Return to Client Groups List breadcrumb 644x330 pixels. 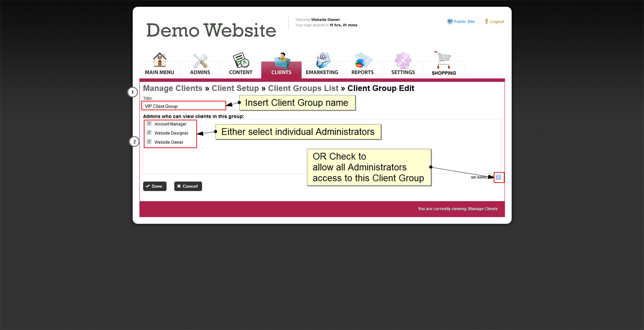303,88
